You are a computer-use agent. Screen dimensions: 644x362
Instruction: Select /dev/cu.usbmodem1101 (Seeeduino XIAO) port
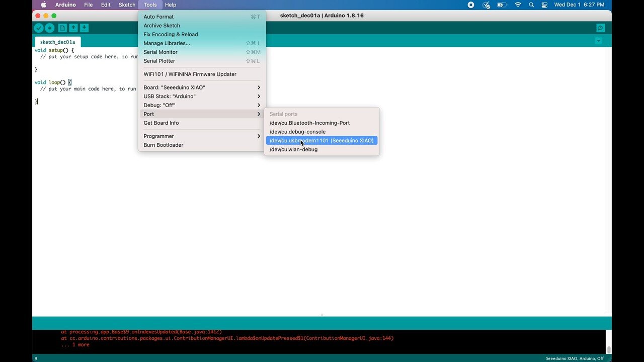pyautogui.click(x=321, y=141)
